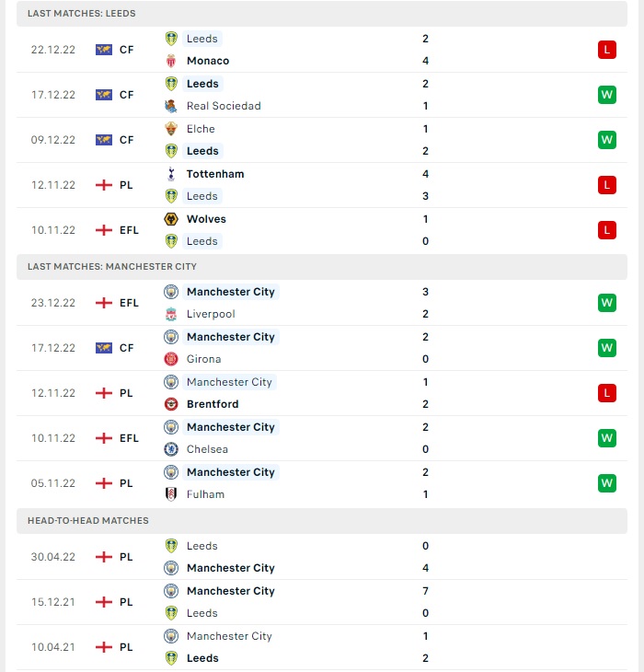This screenshot has width=644, height=672.
Task: Click the Girona club crest icon
Action: (171, 359)
